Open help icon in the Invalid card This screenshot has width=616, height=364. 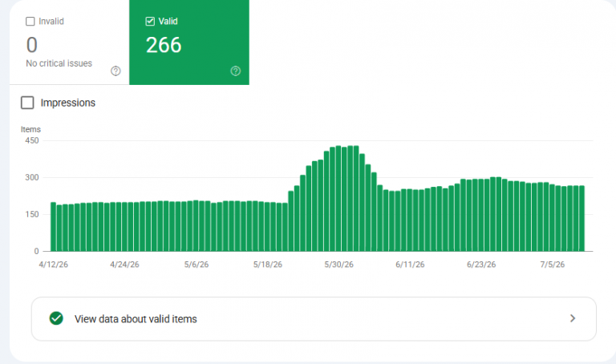point(115,71)
